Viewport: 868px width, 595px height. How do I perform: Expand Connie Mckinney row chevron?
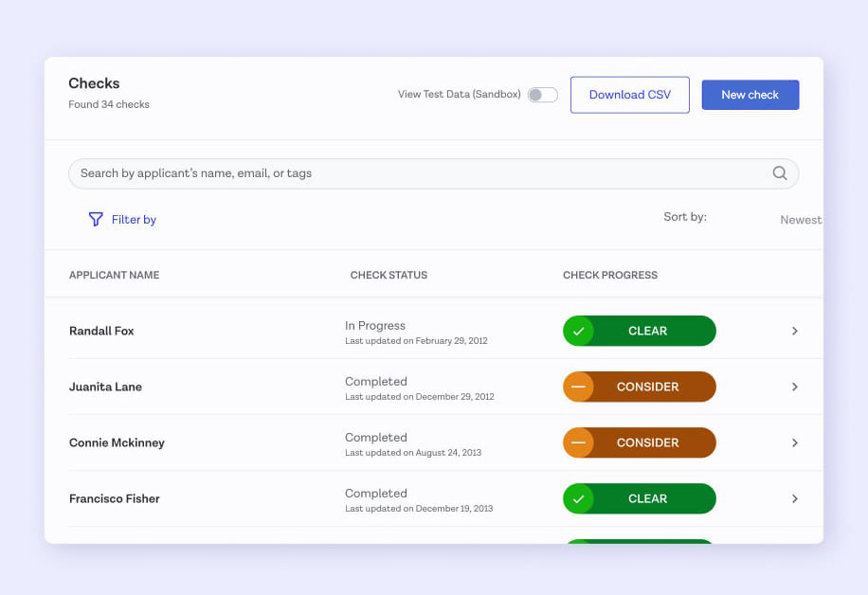(x=794, y=442)
